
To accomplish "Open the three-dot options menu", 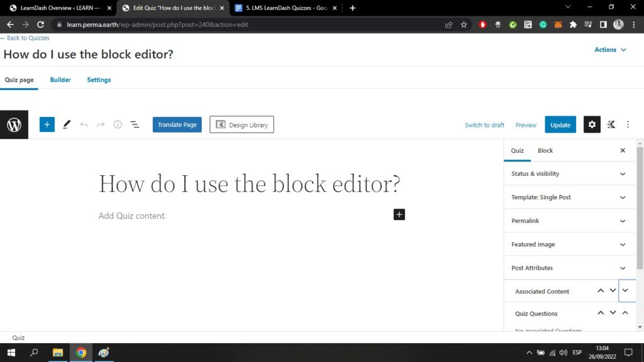I will click(628, 124).
